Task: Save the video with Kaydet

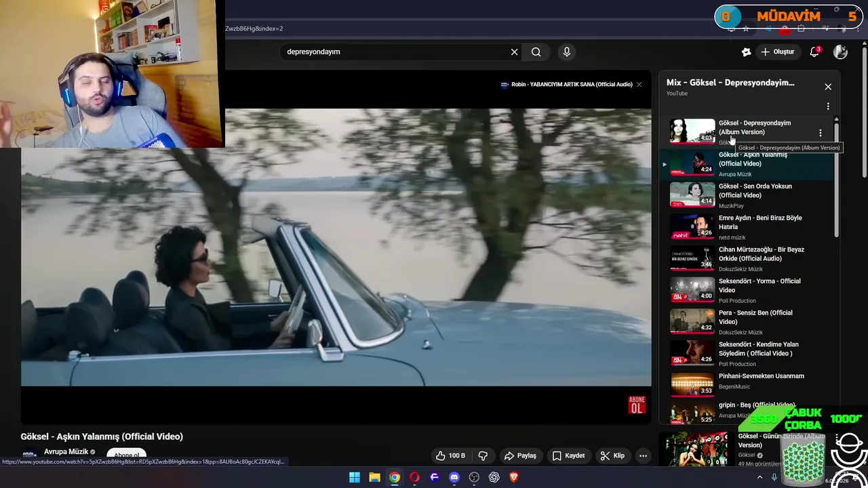Action: pos(568,455)
